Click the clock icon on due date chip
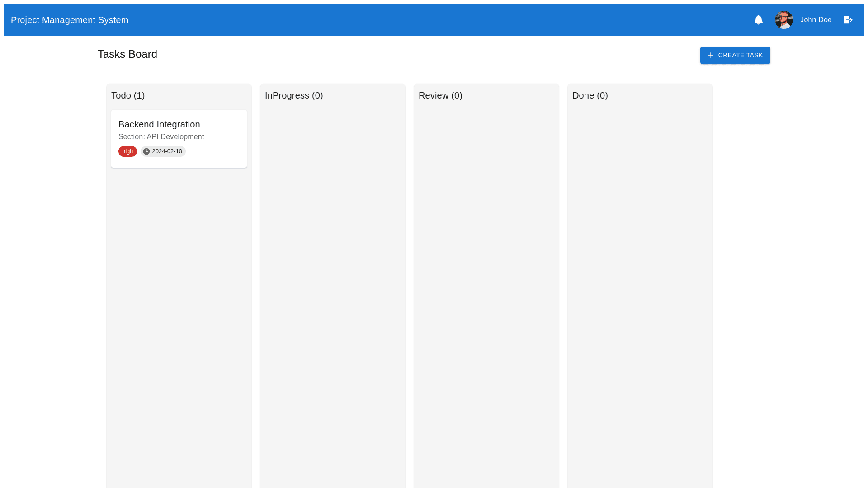 pyautogui.click(x=146, y=151)
